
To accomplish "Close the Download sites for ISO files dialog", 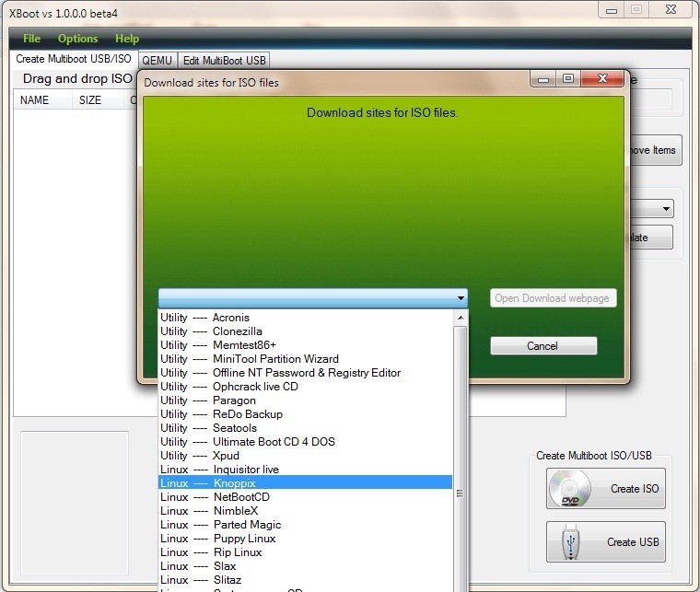I will point(602,78).
